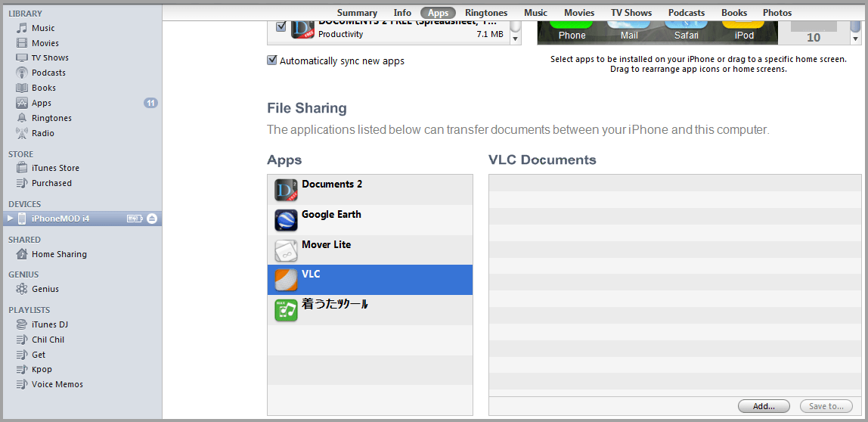Select the Google Earth label text
Image resolution: width=868 pixels, height=422 pixels.
pyautogui.click(x=331, y=214)
